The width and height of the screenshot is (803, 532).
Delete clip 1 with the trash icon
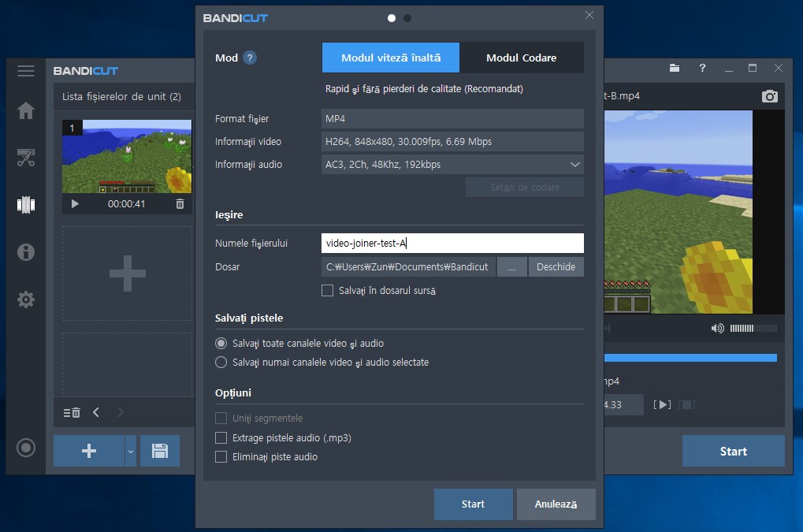click(180, 204)
